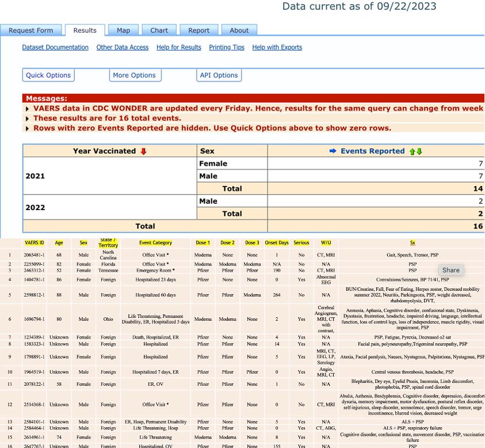Click the red sort arrow beside Year Vaccinated
The image size is (485, 448).
[x=143, y=151]
